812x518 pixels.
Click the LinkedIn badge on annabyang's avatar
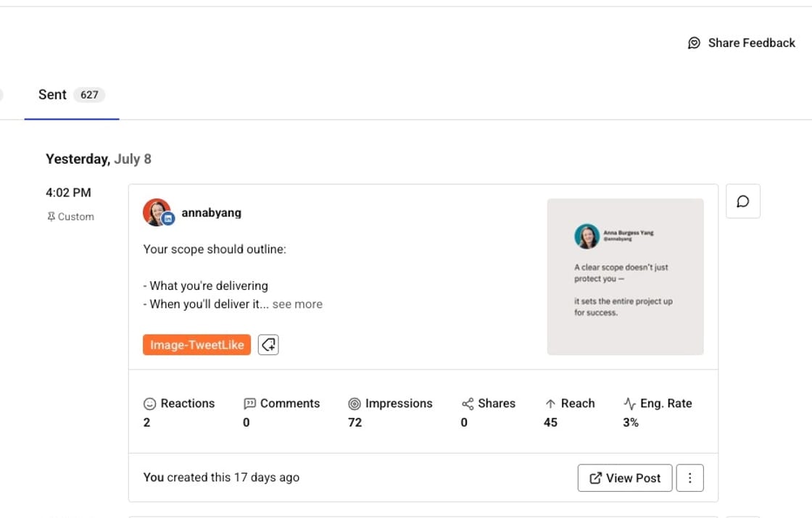click(x=167, y=220)
